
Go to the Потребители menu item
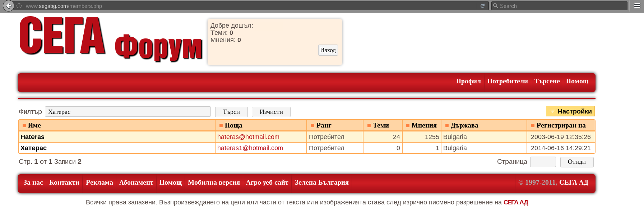pyautogui.click(x=507, y=81)
